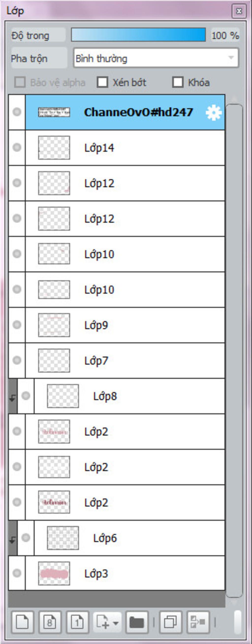Create a new layer folder
The image size is (252, 644).
tap(137, 622)
